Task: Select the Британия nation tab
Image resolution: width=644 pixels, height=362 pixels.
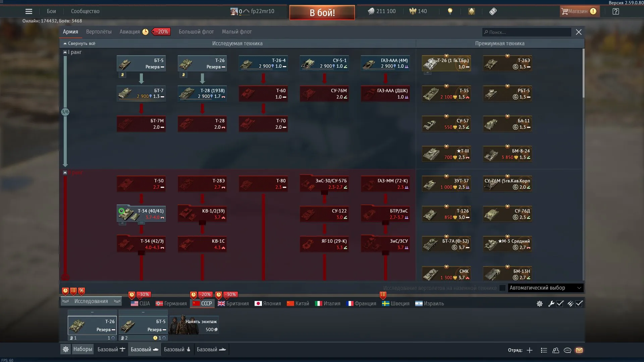Action: (233, 304)
